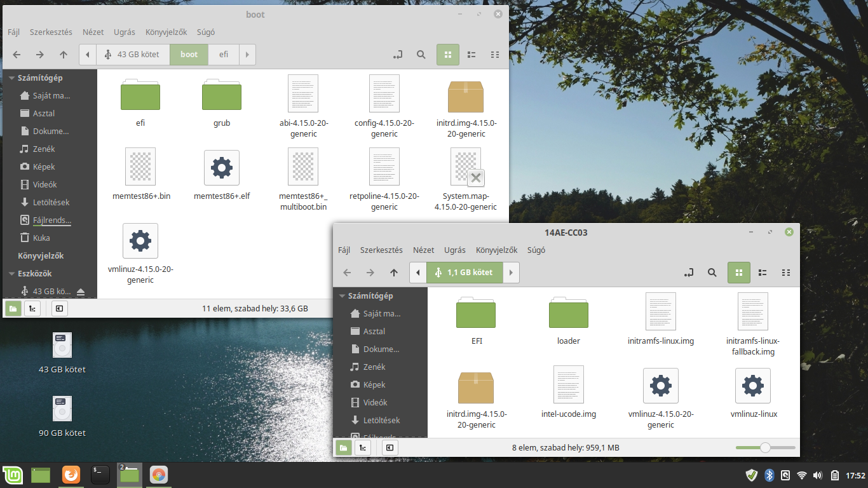The height and width of the screenshot is (488, 868).
Task: Select abi-4.15.0-20-generic file
Action: (303, 107)
